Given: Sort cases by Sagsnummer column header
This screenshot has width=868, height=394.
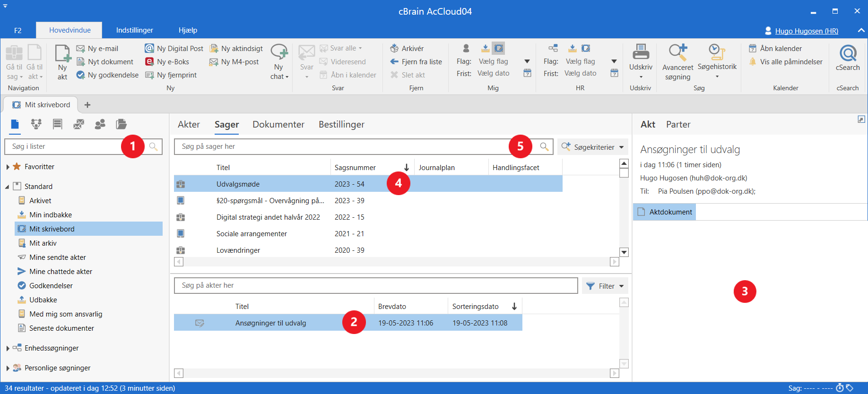Looking at the screenshot, I should tap(356, 167).
